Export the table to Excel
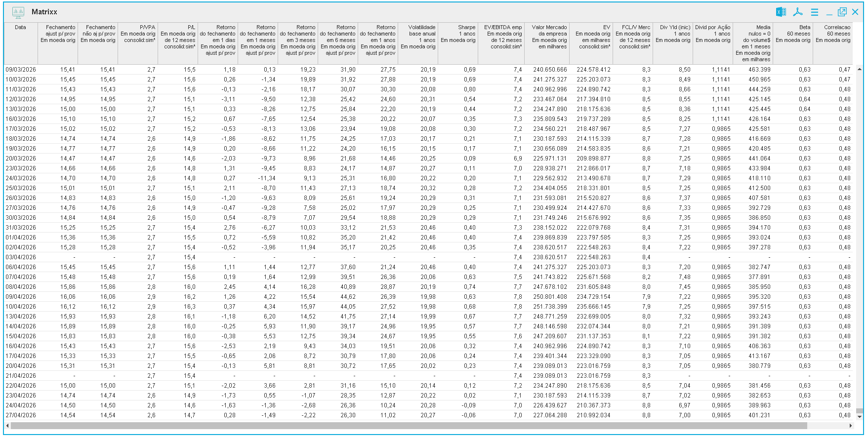Viewport: 868px width, 438px height. pos(781,12)
